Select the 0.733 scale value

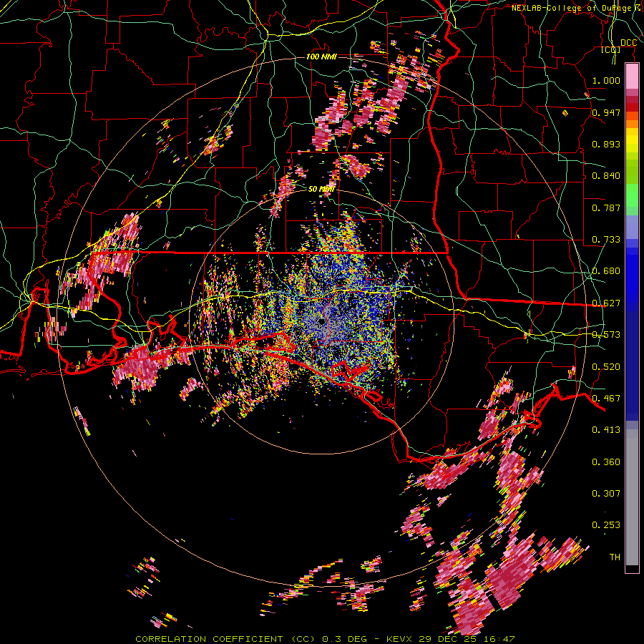(x=606, y=240)
